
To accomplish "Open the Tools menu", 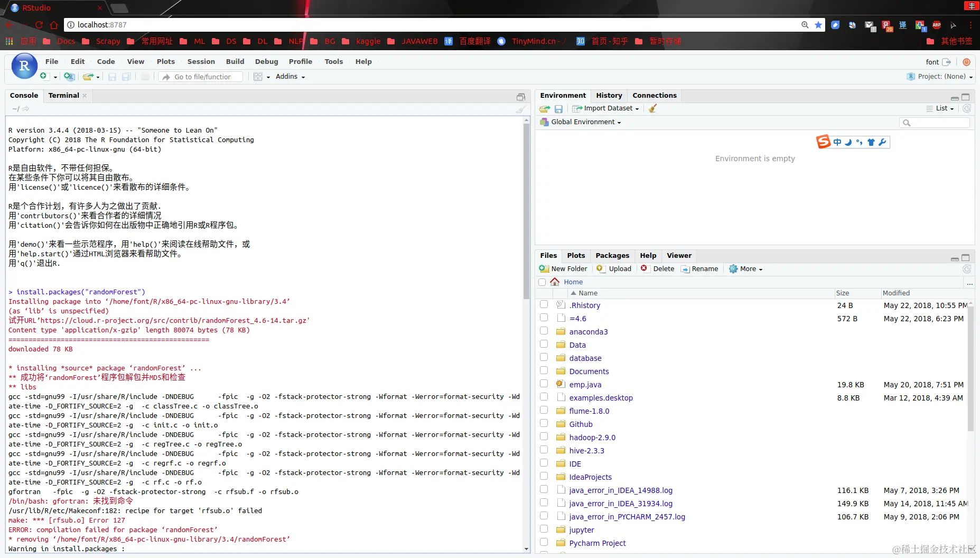I will click(334, 61).
